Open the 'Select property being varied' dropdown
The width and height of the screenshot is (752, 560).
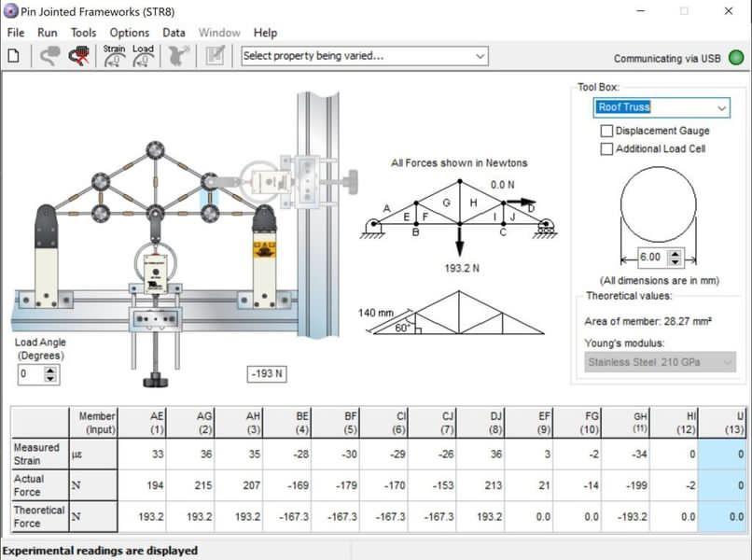tap(365, 56)
